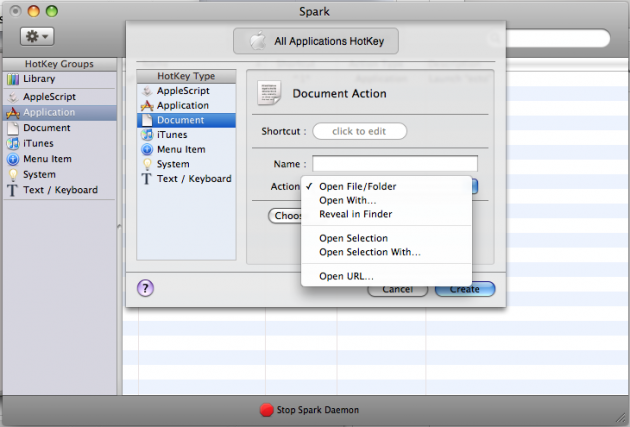
Task: Click iTunes icon in HotKey Type list
Action: [x=147, y=135]
